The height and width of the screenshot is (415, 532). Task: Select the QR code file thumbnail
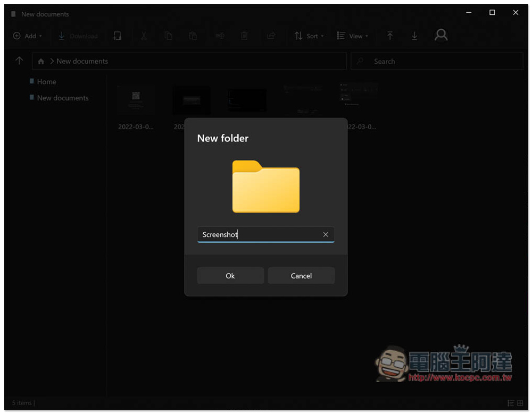136,100
